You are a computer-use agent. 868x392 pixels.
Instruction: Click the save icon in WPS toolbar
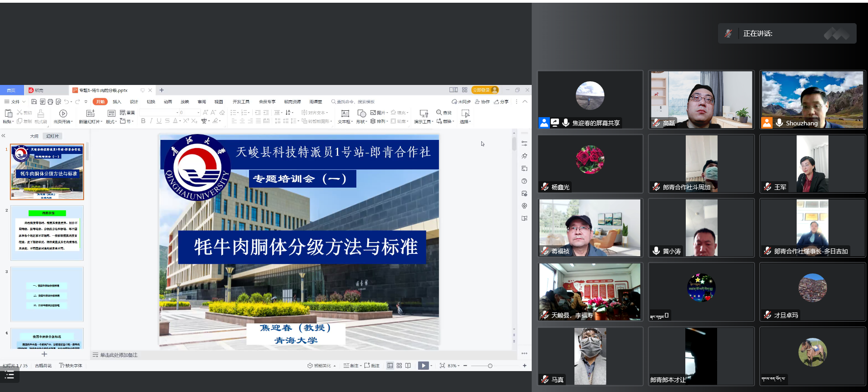tap(34, 102)
